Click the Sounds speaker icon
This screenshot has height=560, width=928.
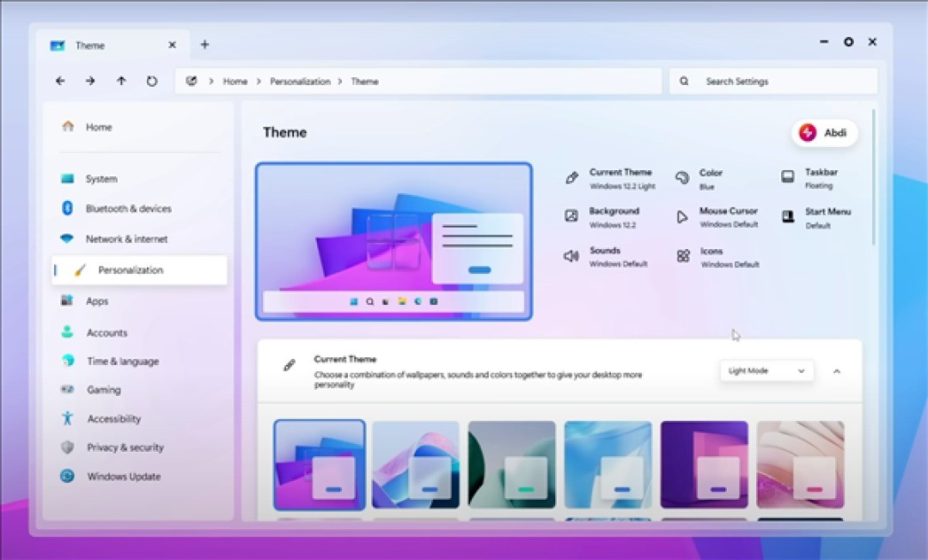coord(571,256)
